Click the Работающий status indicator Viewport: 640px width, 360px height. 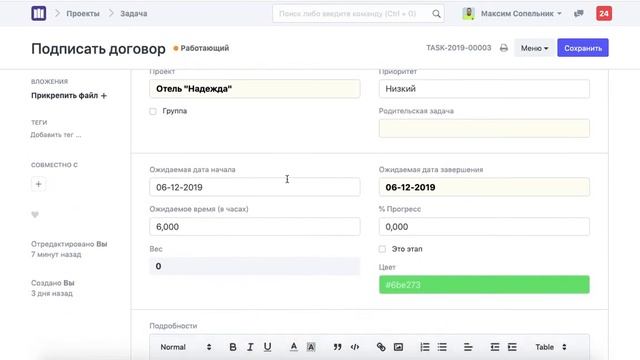click(201, 48)
